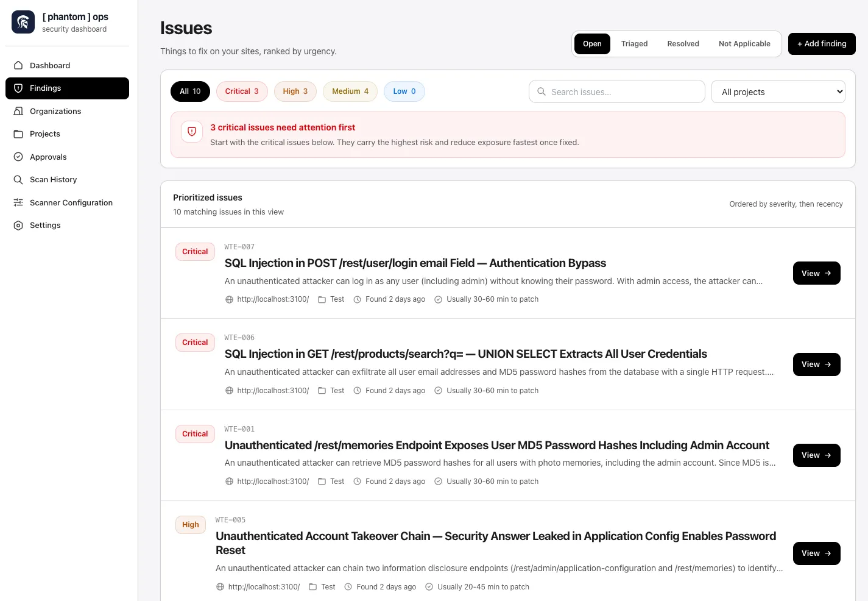The height and width of the screenshot is (601, 868).
Task: Click the search issues input field
Action: point(616,91)
